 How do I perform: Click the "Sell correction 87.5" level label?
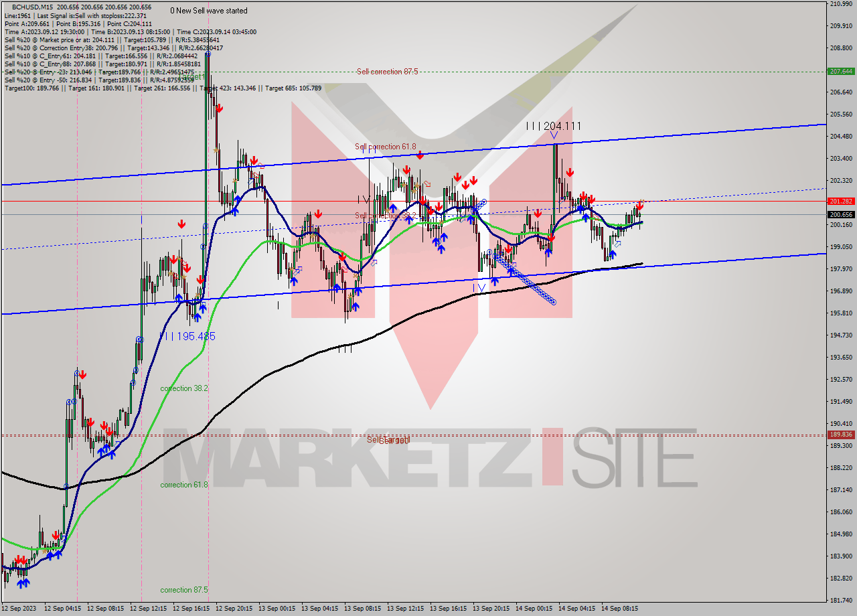click(x=387, y=72)
